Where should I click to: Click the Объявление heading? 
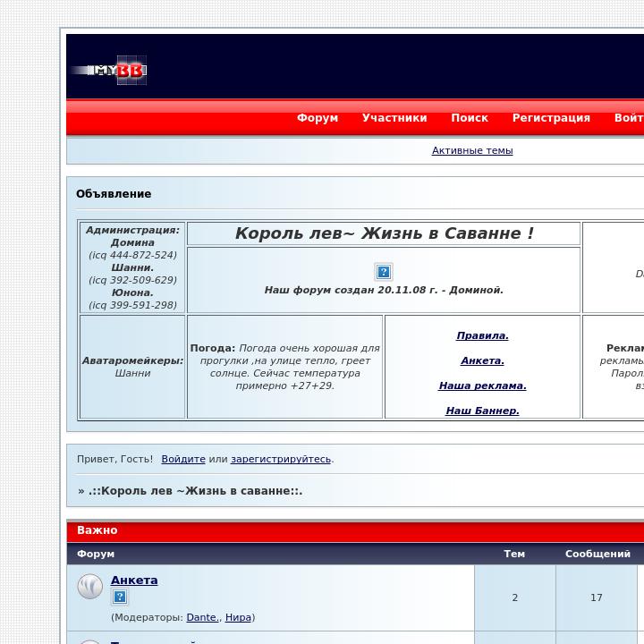pos(114,194)
